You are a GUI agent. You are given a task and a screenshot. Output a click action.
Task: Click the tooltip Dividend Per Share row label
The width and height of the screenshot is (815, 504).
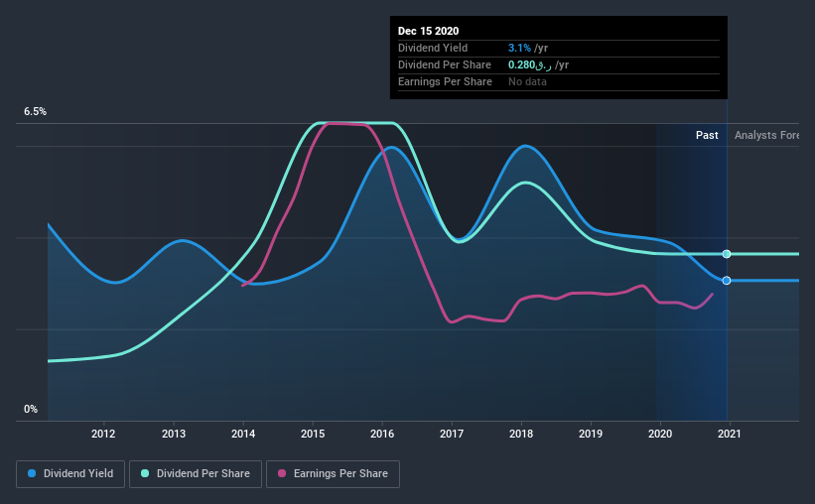coord(445,64)
